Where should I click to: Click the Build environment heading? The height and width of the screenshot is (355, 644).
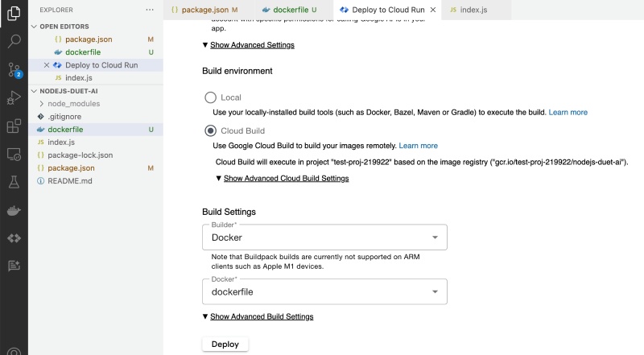pyautogui.click(x=237, y=71)
